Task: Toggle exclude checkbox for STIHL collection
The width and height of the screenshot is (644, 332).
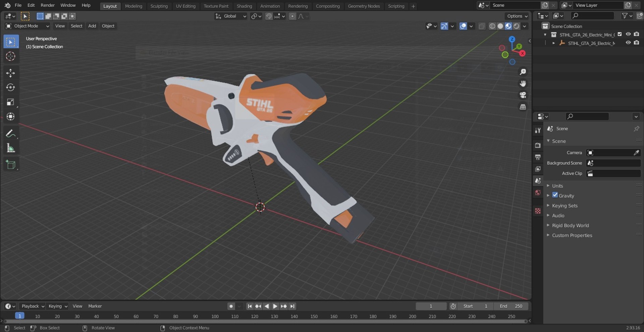Action: [x=620, y=34]
